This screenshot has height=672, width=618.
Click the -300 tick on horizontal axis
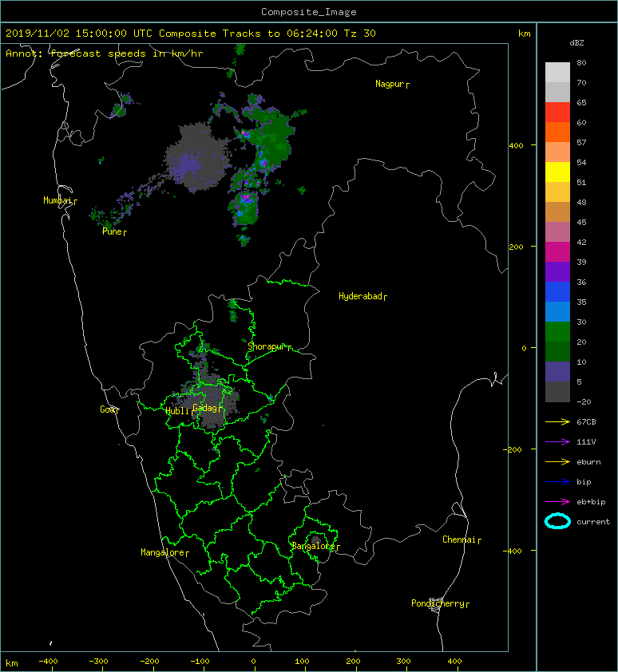coord(99,662)
